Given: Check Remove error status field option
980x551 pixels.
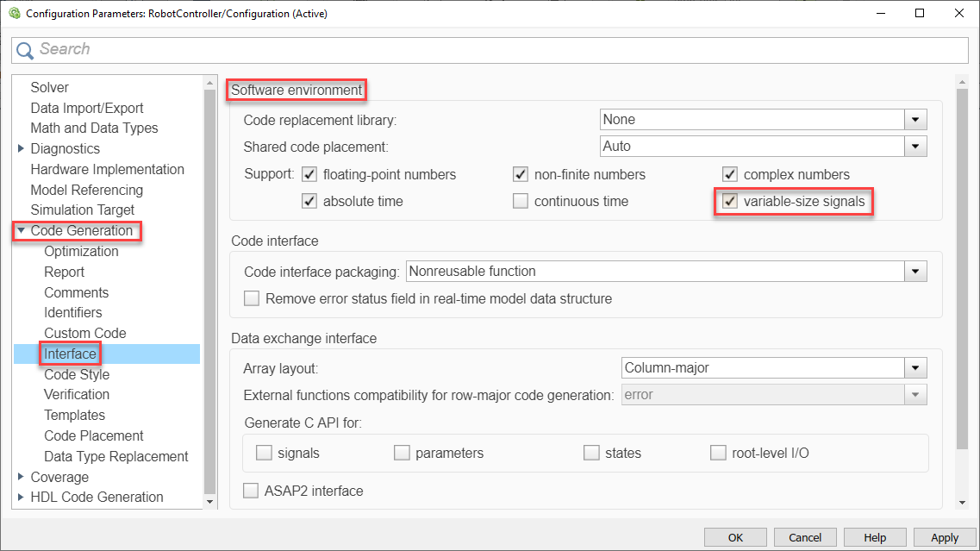Looking at the screenshot, I should (x=252, y=299).
